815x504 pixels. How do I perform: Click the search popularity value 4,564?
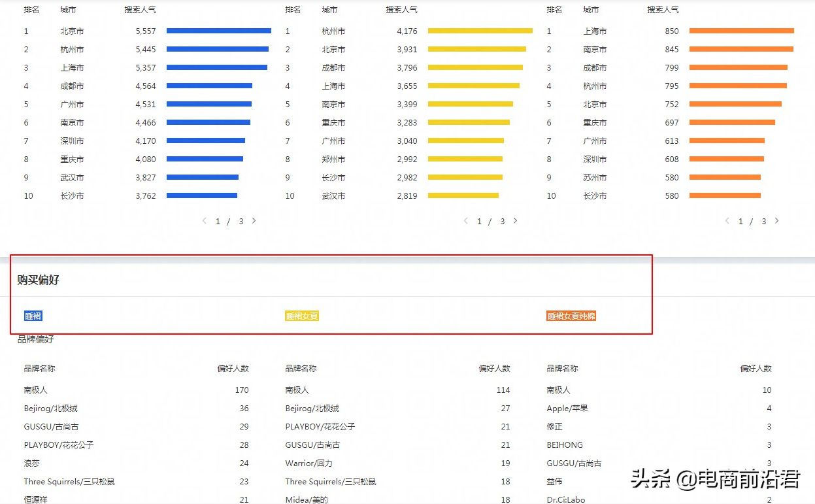tap(146, 86)
